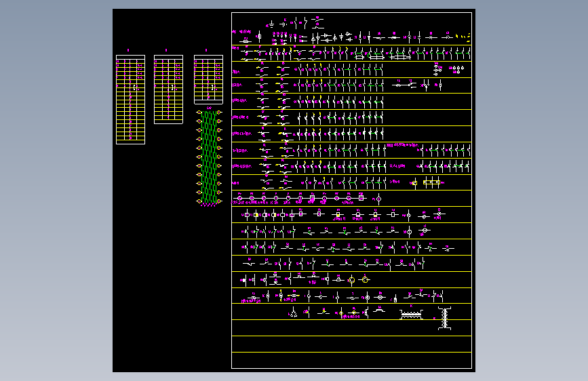Select the vertical transformer winding symbol
Screen dimensions: 588x381
445,319
